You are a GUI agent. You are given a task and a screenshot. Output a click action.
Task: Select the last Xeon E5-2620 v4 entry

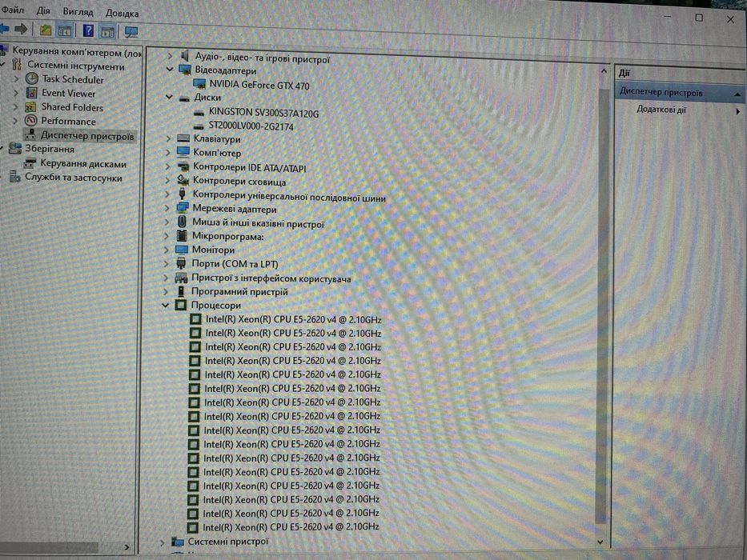click(x=291, y=527)
